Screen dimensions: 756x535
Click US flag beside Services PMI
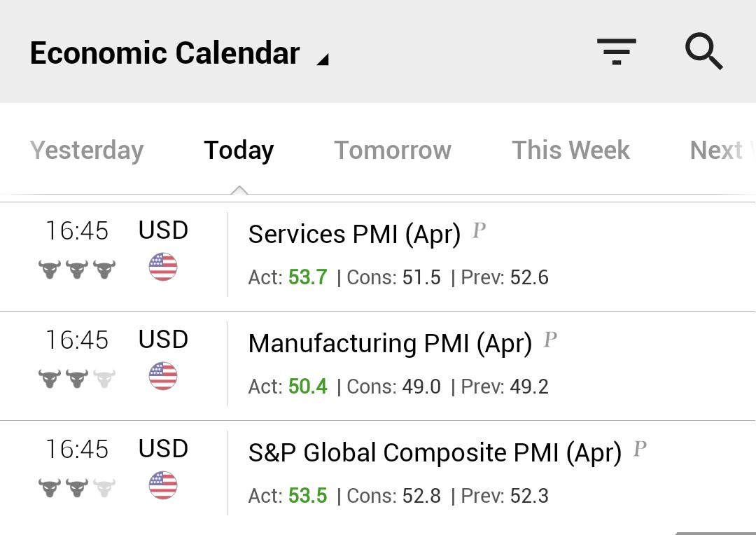(163, 267)
